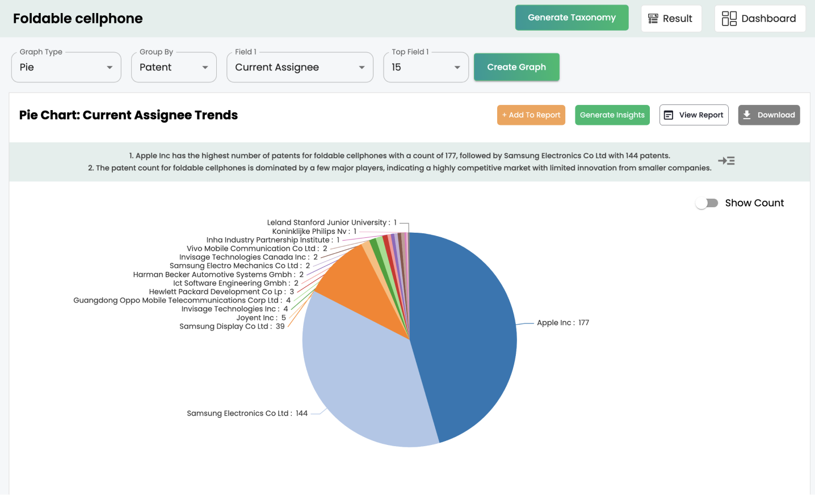Screen dimensions: 815x504
Task: Toggle the Show Count switch
Action: tap(707, 203)
